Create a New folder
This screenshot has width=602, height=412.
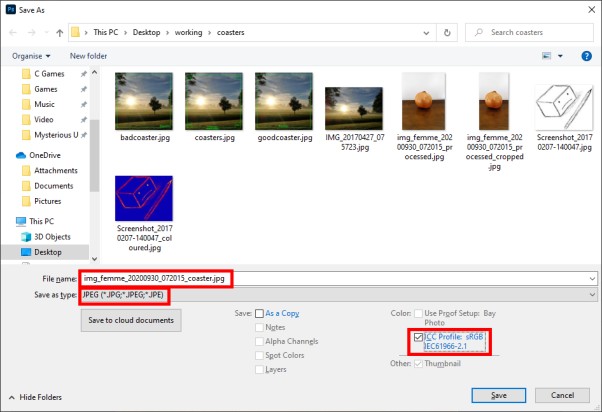coord(88,56)
